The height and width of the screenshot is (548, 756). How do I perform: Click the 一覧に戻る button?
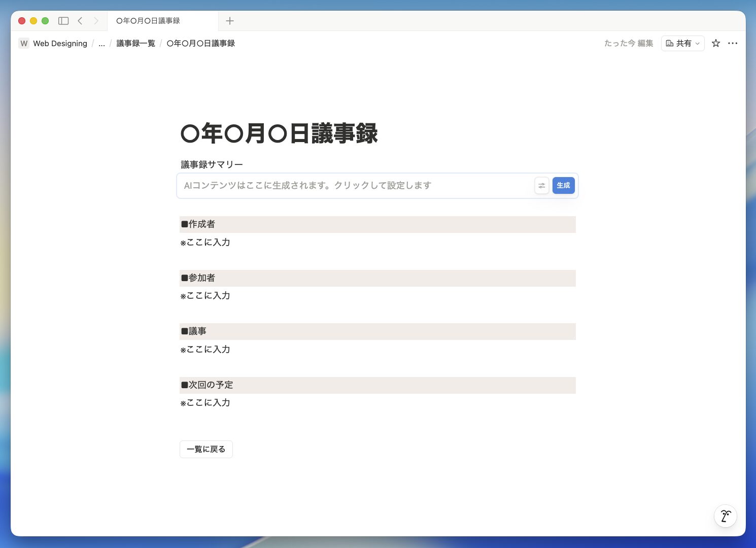[x=206, y=449]
